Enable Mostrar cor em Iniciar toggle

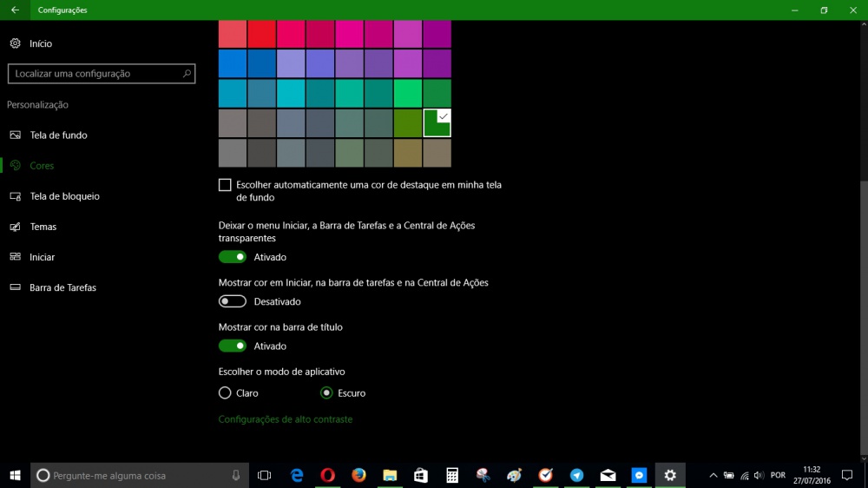[x=233, y=301]
